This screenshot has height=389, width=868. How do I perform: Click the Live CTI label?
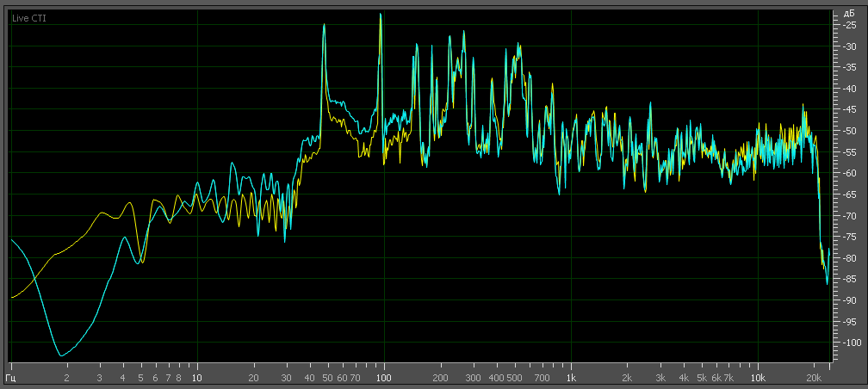[x=28, y=18]
